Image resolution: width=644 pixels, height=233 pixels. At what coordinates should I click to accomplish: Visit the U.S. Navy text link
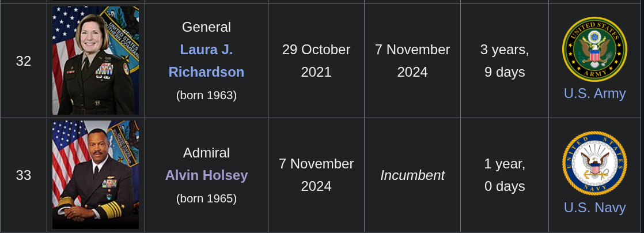pyautogui.click(x=594, y=208)
